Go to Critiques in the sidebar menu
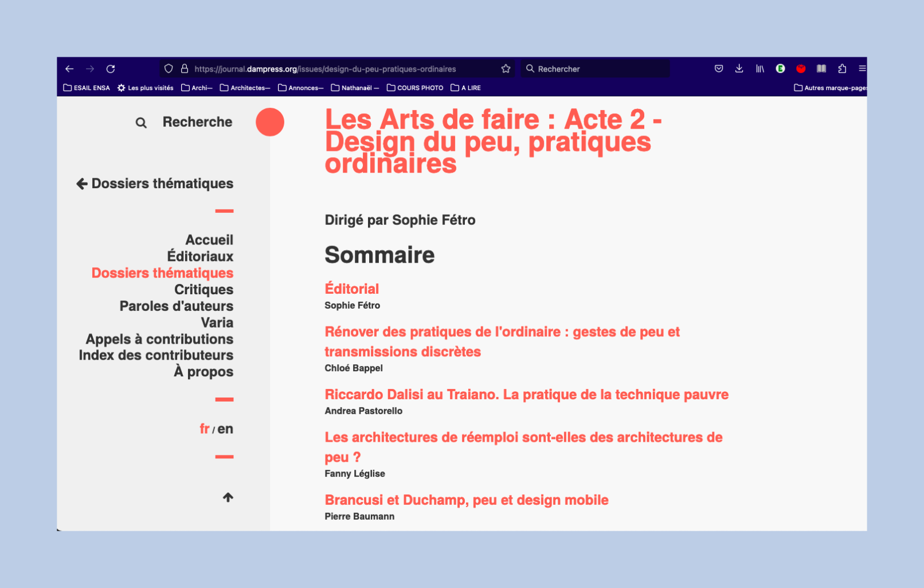 click(x=203, y=290)
